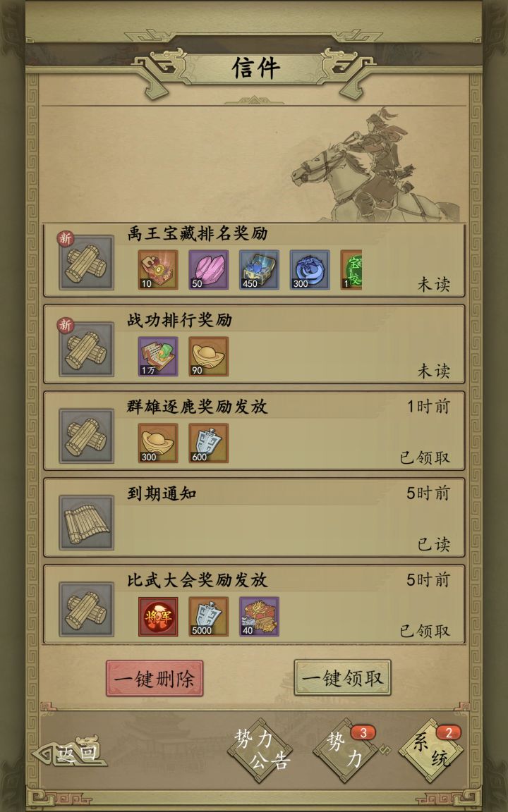Click the red chest reward with 40

click(259, 616)
